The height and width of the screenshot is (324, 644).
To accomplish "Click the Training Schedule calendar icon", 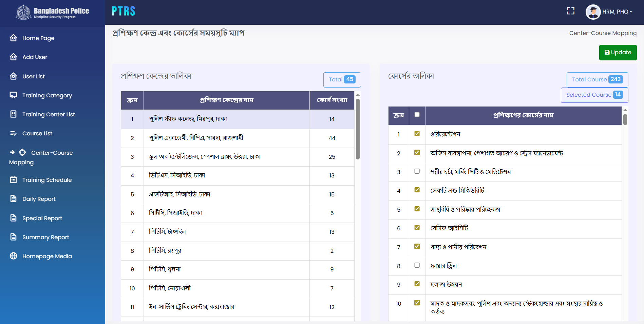I will click(14, 180).
